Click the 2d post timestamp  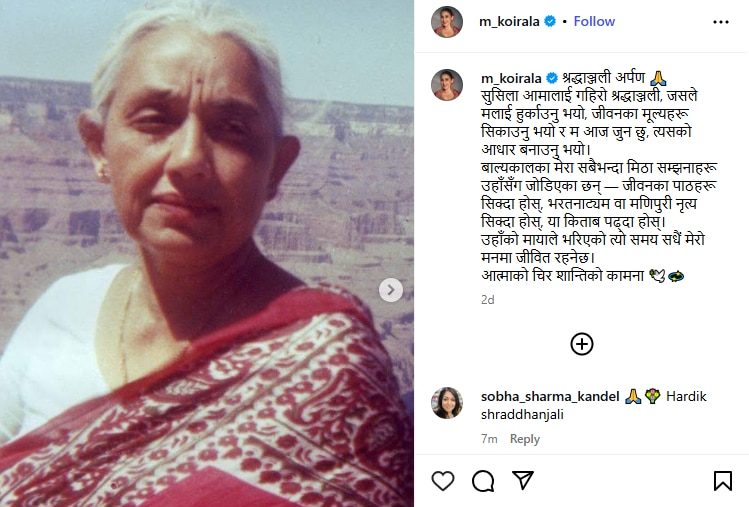[488, 300]
